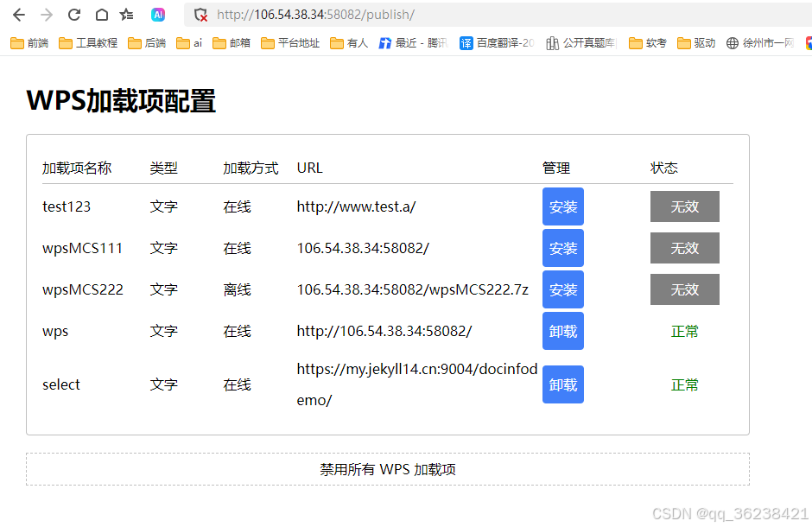The width and height of the screenshot is (812, 527).
Task: Click 禁用所有 WPS 加载项 button
Action: coord(387,469)
